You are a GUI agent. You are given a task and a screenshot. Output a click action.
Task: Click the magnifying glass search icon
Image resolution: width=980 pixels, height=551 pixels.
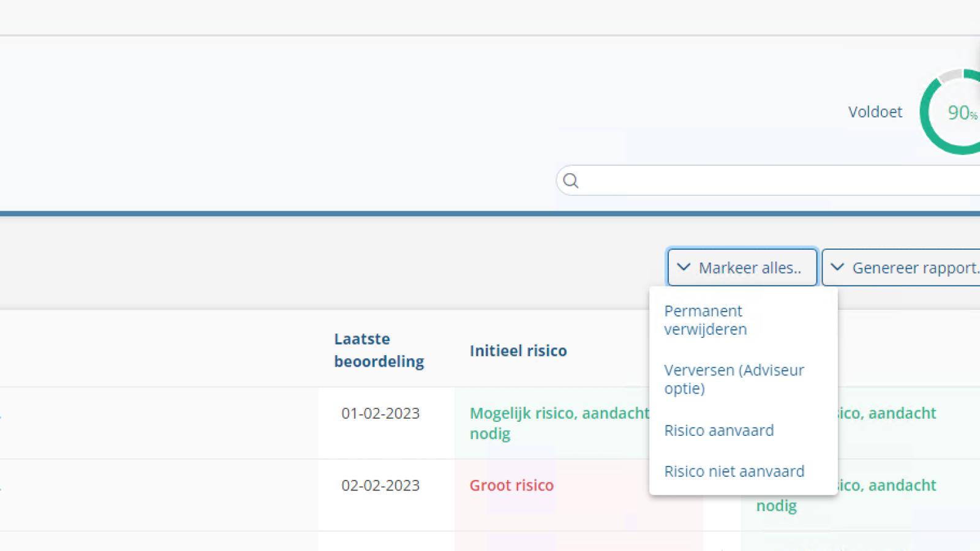pyautogui.click(x=571, y=181)
